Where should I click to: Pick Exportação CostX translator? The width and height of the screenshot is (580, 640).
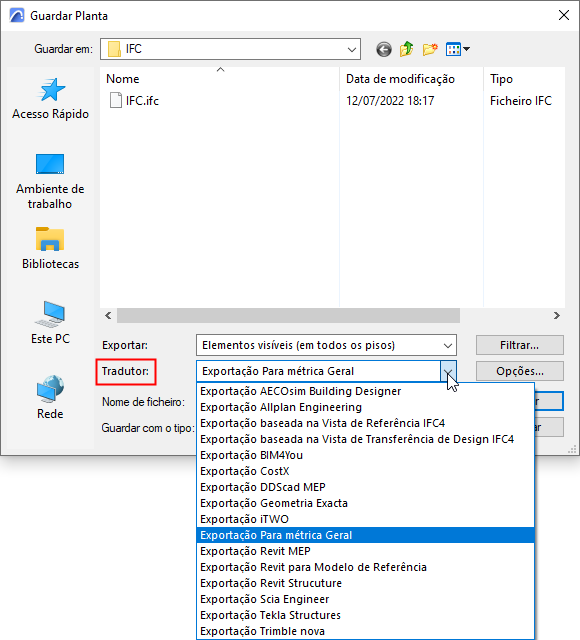coord(365,471)
